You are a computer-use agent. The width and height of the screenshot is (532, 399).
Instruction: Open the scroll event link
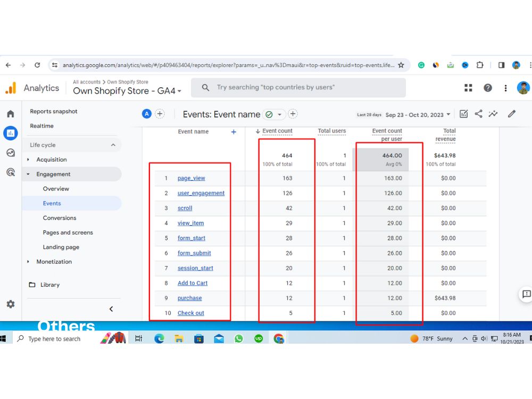[x=185, y=208]
